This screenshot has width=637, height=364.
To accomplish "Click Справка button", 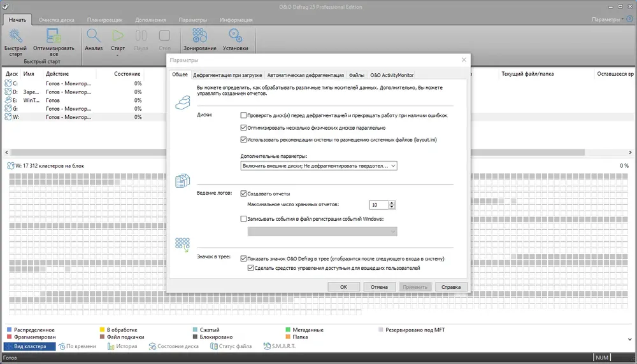I will pyautogui.click(x=451, y=287).
